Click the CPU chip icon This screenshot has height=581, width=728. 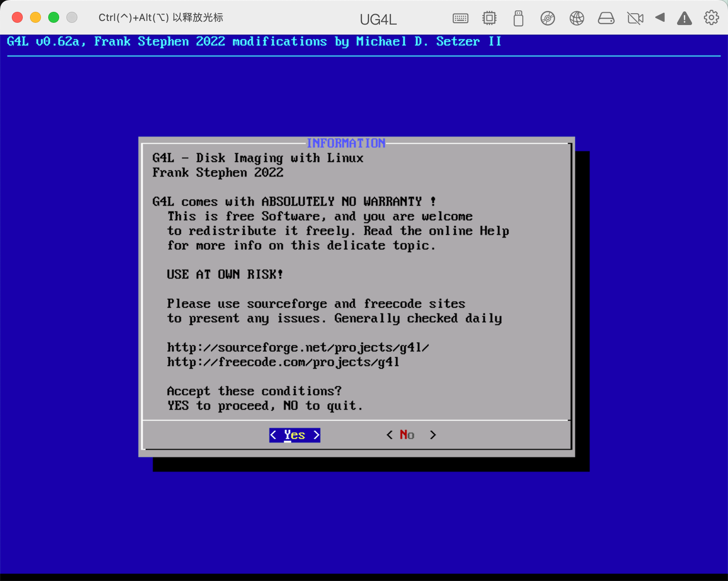click(489, 18)
